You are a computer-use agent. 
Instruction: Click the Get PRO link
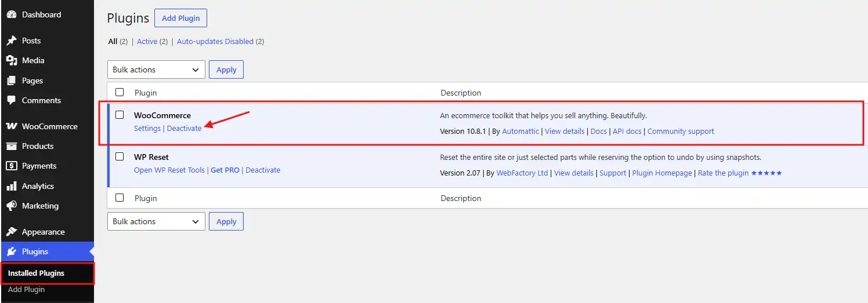coord(225,170)
